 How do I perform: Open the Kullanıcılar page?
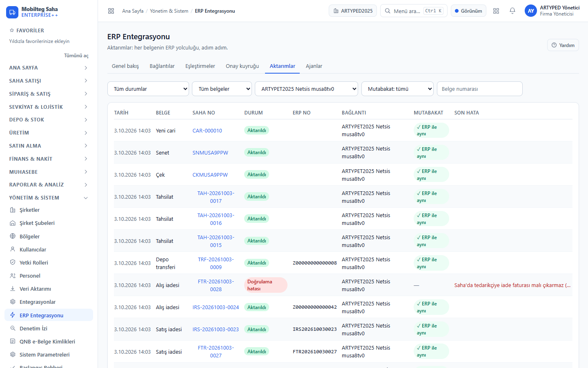coord(49,249)
